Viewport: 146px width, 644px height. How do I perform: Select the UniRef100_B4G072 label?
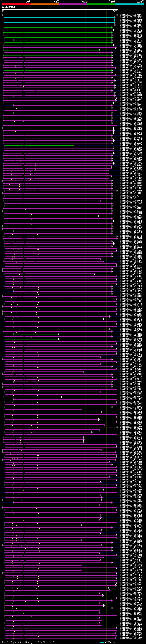tap(131, 243)
